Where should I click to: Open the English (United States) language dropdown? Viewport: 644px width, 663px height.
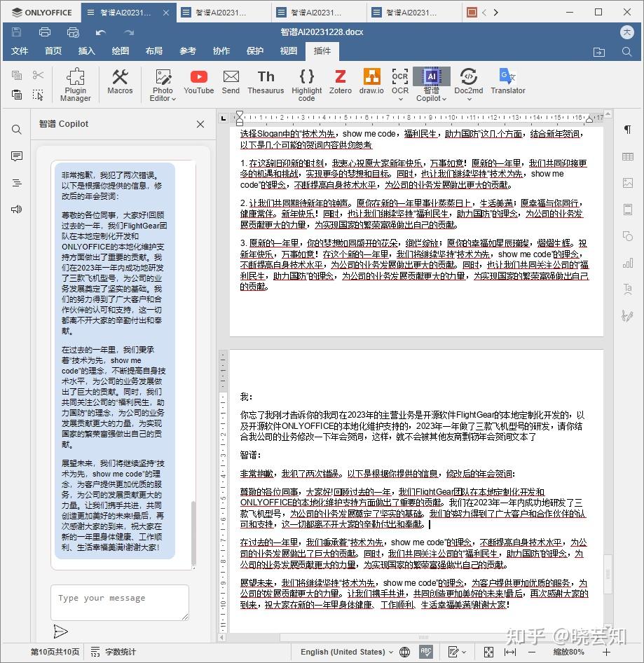click(x=347, y=652)
